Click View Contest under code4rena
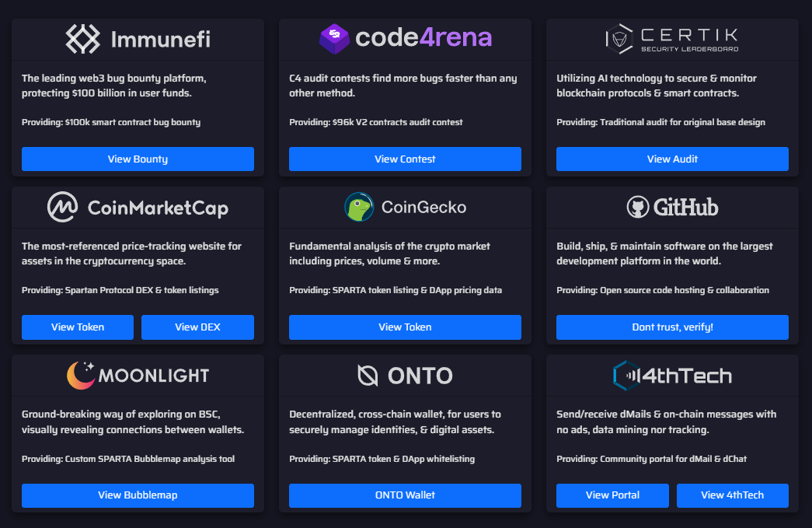The height and width of the screenshot is (528, 812). pyautogui.click(x=405, y=159)
